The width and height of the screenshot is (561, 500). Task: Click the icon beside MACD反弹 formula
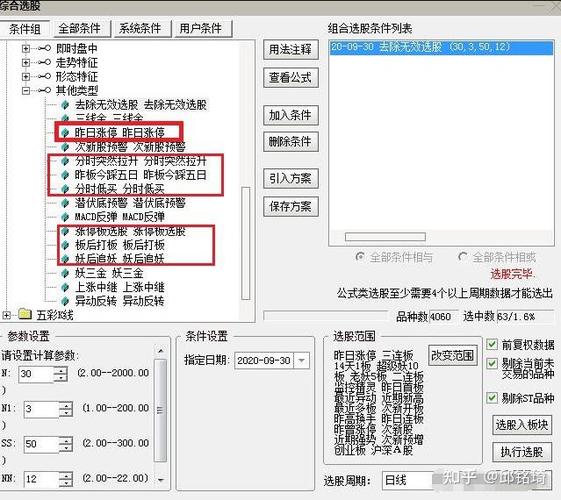65,217
